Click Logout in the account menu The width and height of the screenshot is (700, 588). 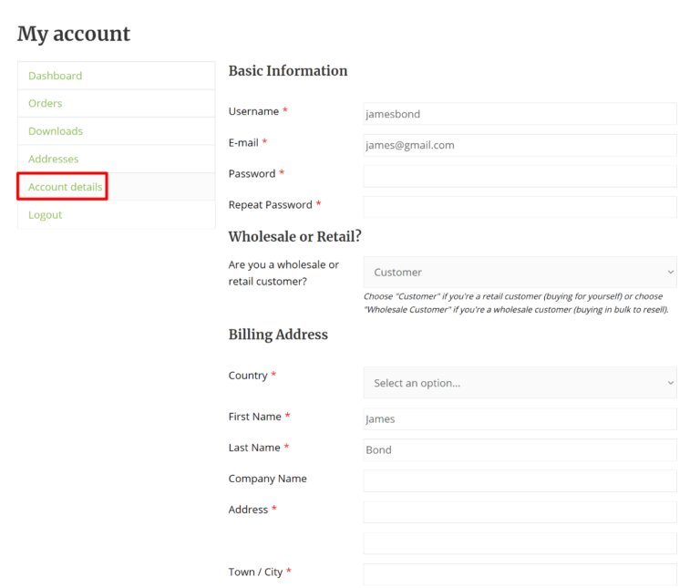click(x=45, y=215)
